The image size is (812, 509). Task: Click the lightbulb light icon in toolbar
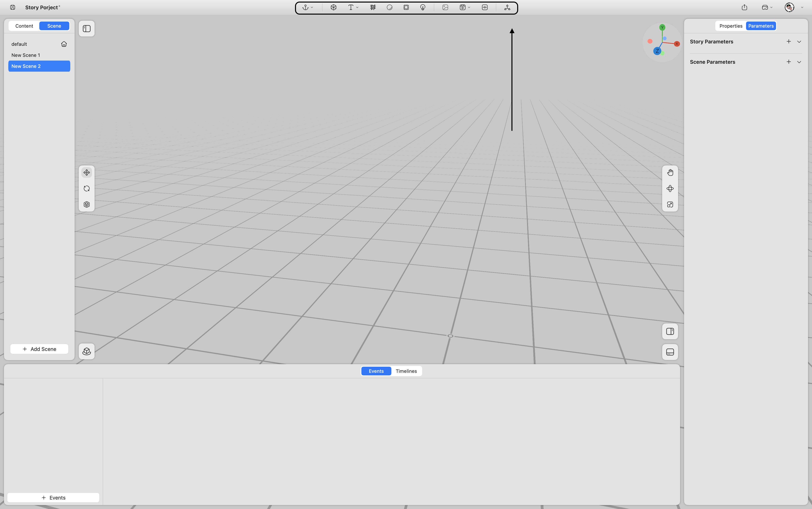click(423, 7)
